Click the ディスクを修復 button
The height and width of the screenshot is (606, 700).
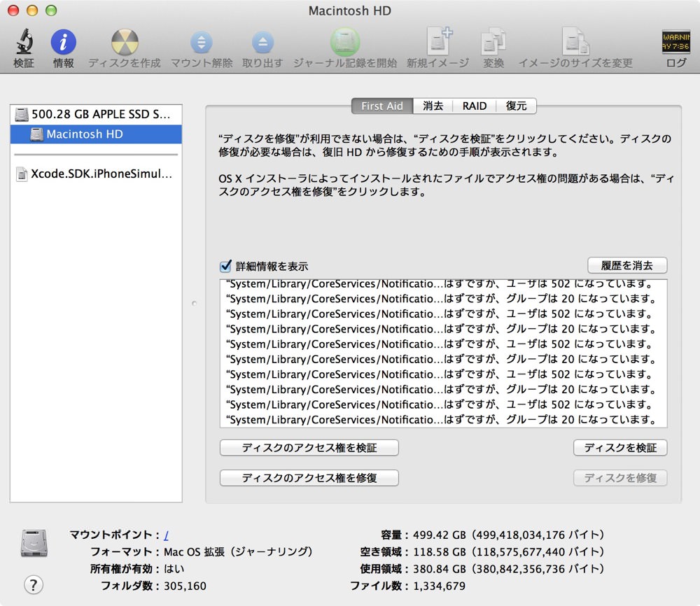pyautogui.click(x=620, y=478)
